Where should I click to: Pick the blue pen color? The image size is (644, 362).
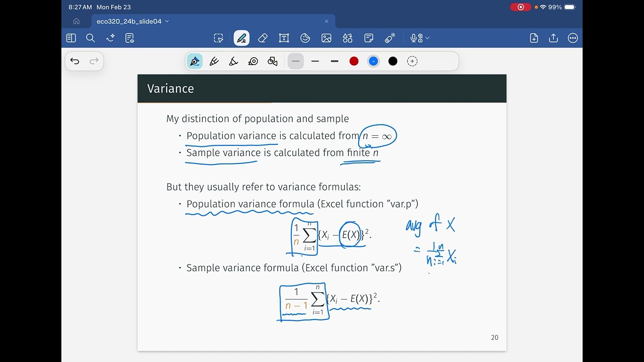pyautogui.click(x=373, y=61)
